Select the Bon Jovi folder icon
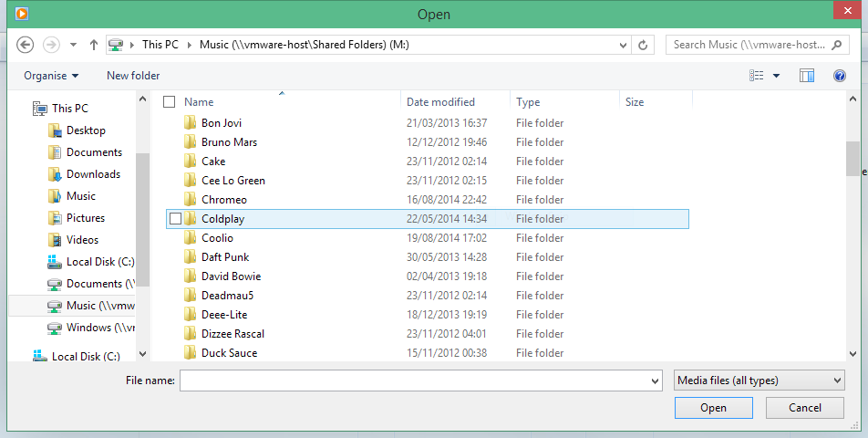Screen dimensions: 868x438 190,123
